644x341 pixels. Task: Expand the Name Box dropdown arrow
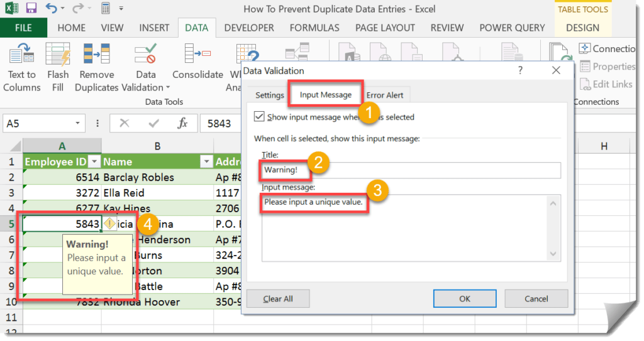coord(77,123)
